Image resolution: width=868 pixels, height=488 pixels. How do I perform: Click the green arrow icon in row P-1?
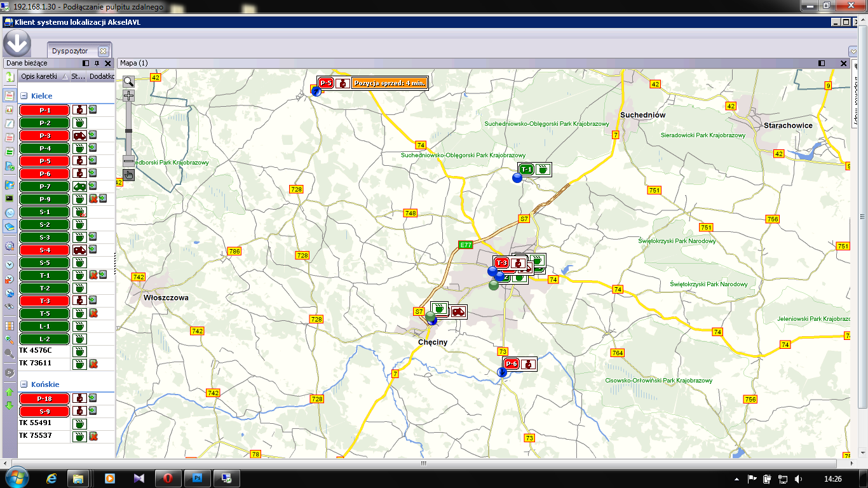[93, 109]
